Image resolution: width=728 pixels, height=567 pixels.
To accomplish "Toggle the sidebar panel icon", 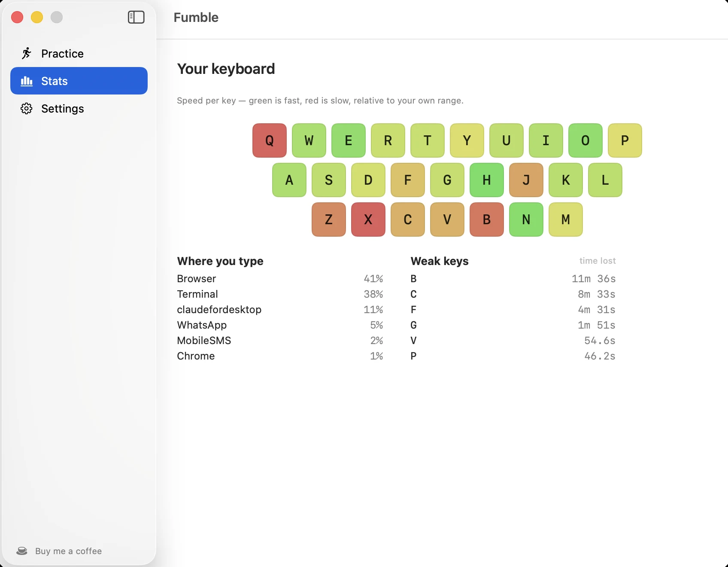I will coord(136,17).
